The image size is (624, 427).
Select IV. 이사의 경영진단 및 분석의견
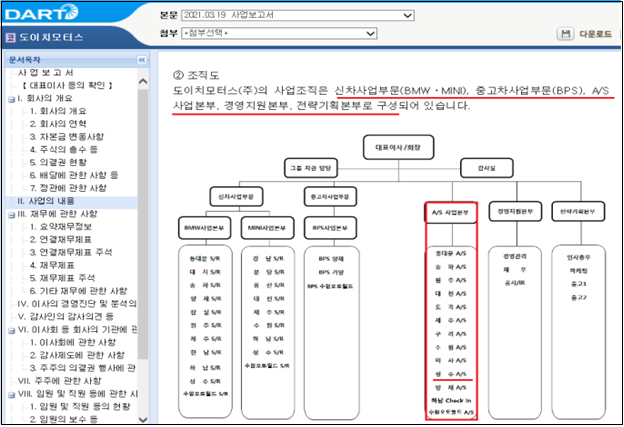(77, 304)
